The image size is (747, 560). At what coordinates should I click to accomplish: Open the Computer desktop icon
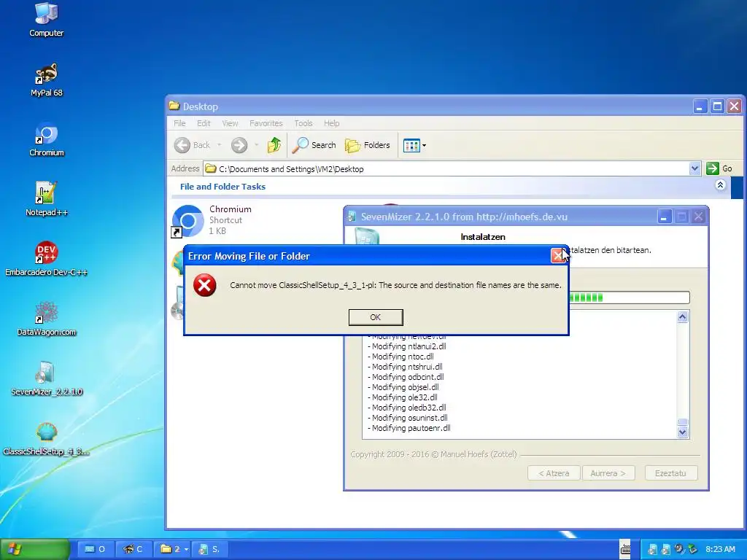46,19
